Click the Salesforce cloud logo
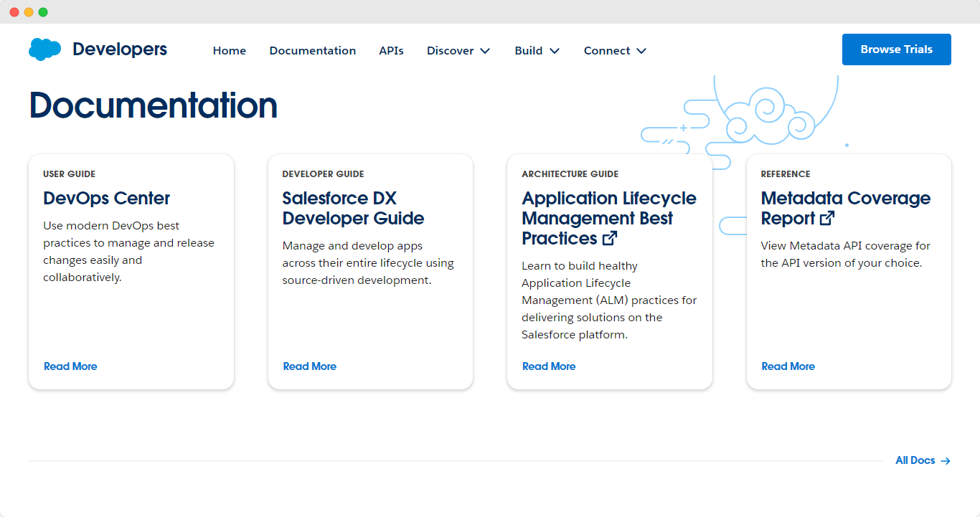Screen dimensions: 980x517 (45, 49)
